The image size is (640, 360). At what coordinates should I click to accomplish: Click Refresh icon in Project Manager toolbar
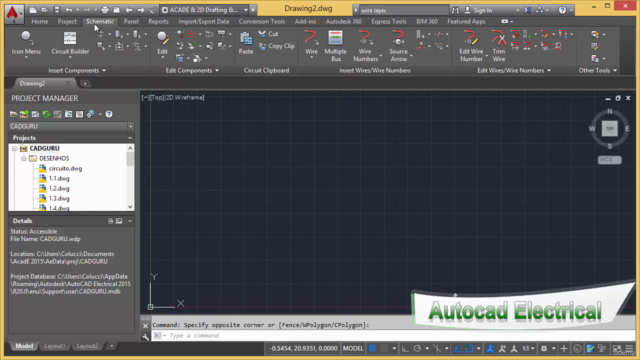[46, 114]
